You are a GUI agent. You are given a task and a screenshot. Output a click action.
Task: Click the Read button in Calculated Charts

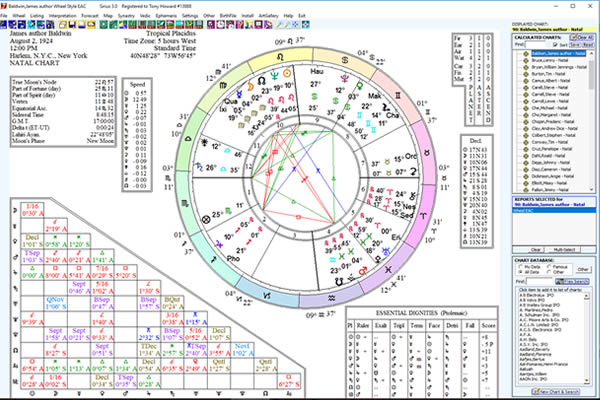pos(587,45)
